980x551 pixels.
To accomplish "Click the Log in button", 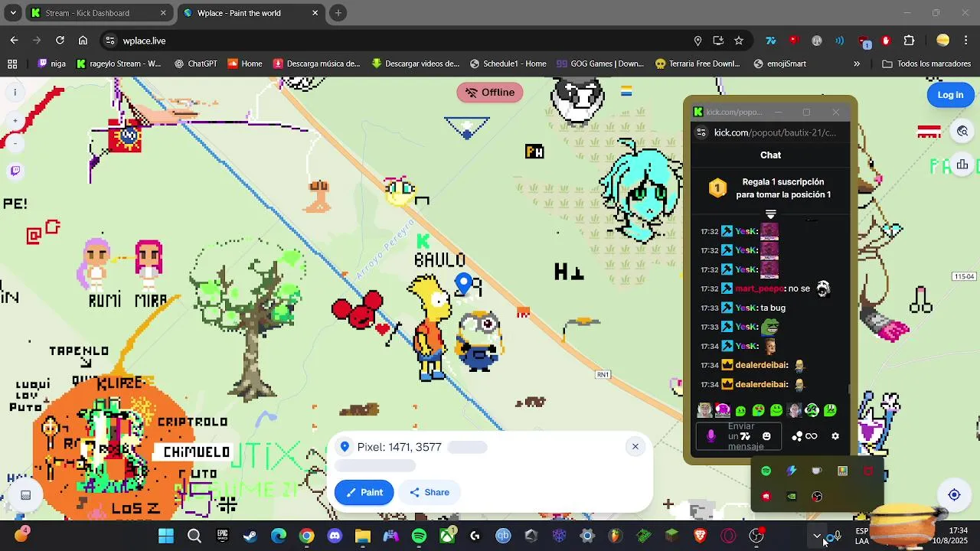I will pyautogui.click(x=950, y=95).
